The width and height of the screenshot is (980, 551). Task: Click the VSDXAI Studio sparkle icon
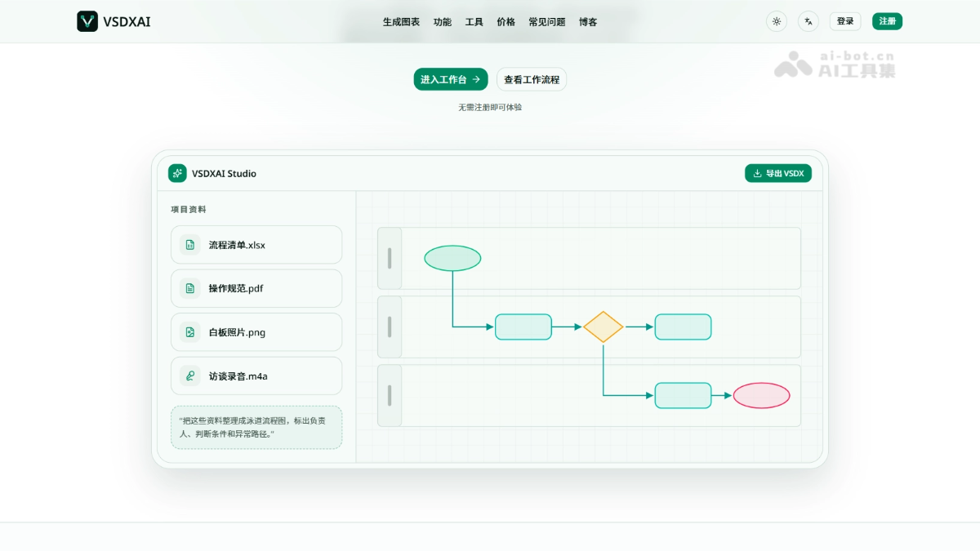tap(177, 173)
